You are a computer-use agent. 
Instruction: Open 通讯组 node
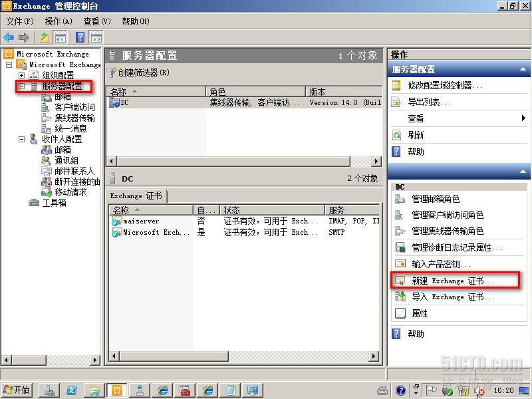coord(66,160)
